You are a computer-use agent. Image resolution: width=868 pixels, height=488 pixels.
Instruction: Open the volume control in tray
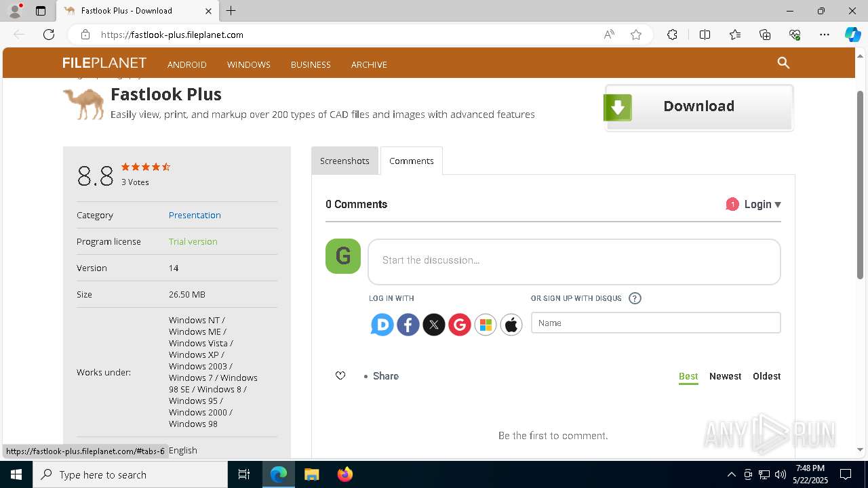[781, 474]
